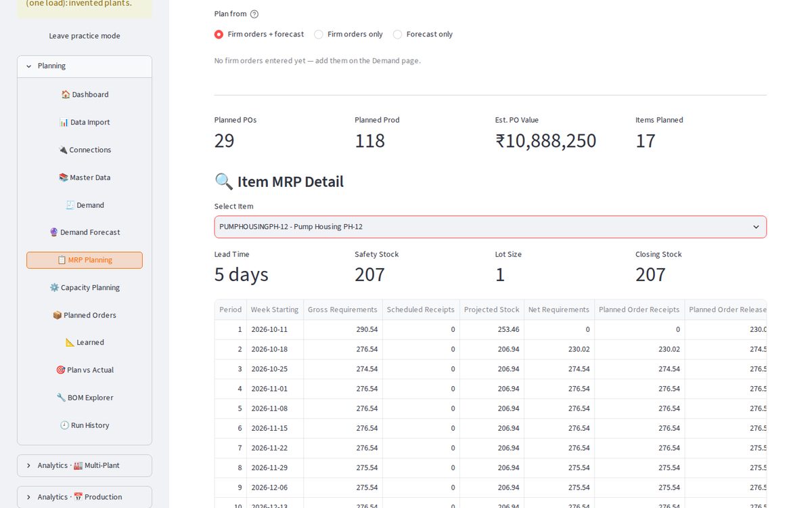Open Connections plug icon item
Screen dimensions: 812x508
[85, 150]
